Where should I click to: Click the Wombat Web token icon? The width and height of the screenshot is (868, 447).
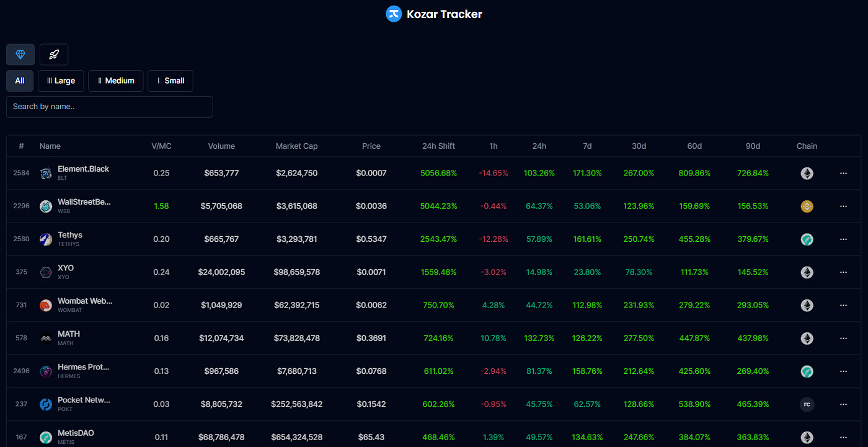pyautogui.click(x=46, y=306)
